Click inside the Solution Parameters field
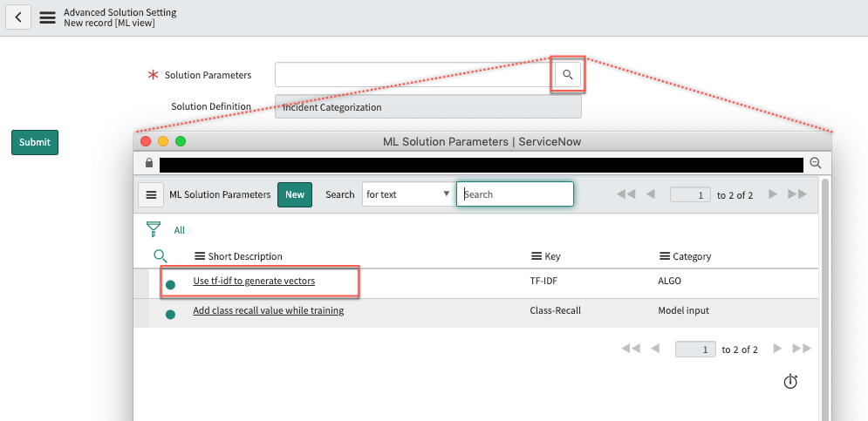Image resolution: width=868 pixels, height=421 pixels. click(x=415, y=75)
